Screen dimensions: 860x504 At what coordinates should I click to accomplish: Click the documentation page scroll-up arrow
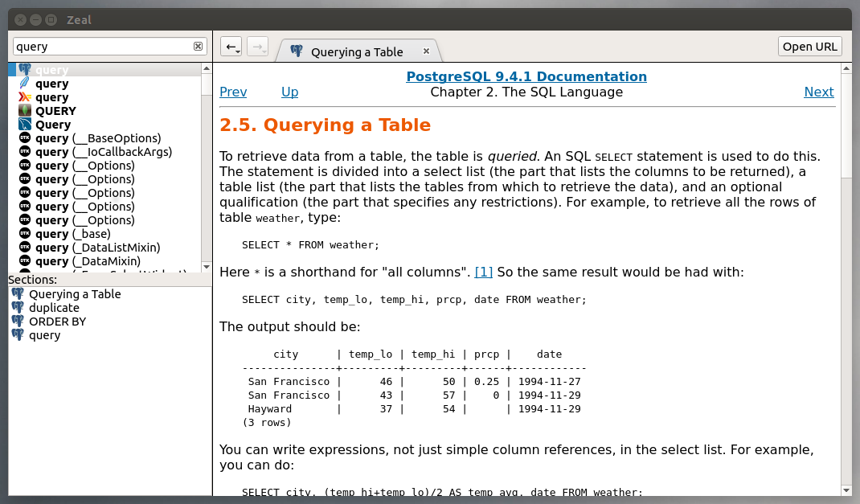(846, 69)
